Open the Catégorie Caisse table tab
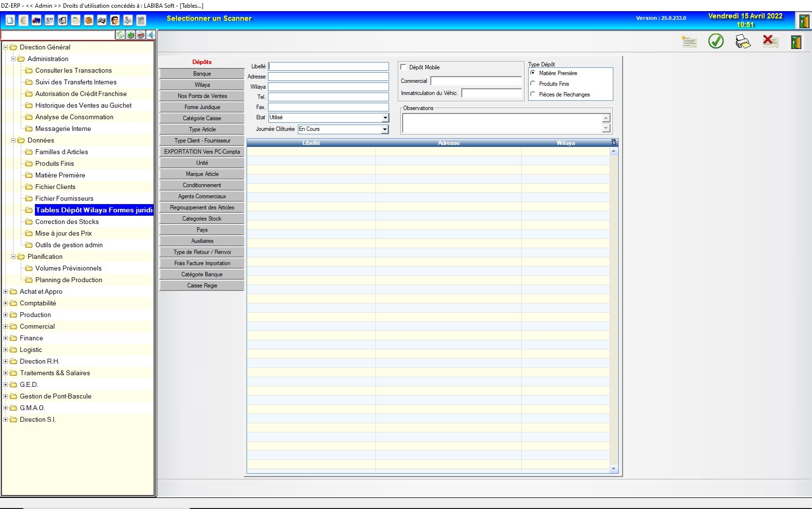The height and width of the screenshot is (509, 812). click(202, 118)
